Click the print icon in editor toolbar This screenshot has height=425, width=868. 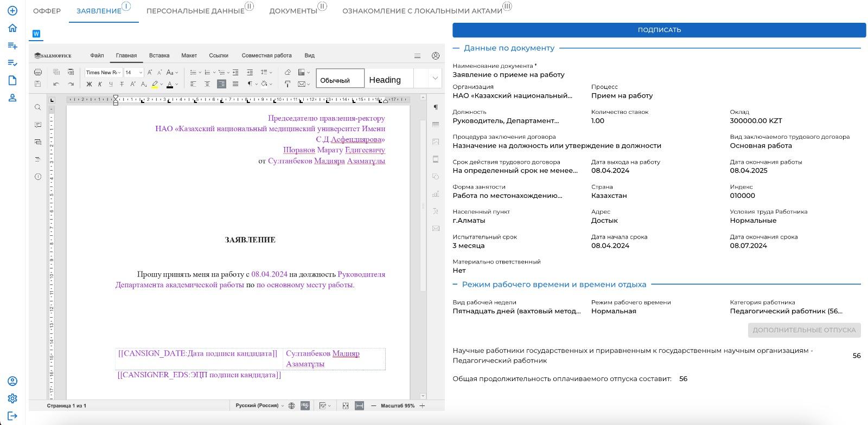click(x=37, y=72)
